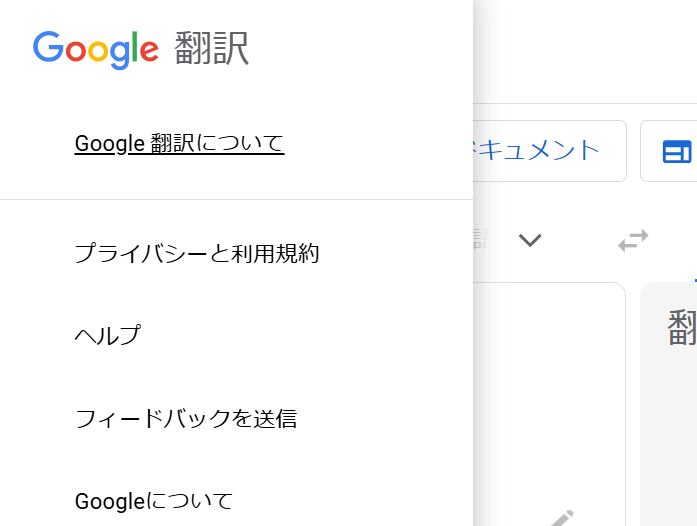Click the pencil handwriting icon
The height and width of the screenshot is (526, 697).
561,518
